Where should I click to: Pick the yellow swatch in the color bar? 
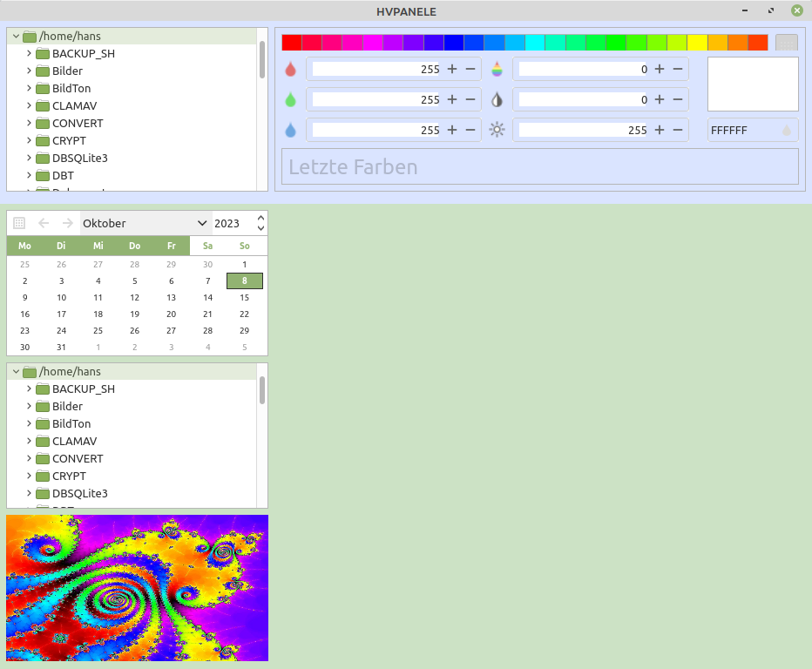(x=697, y=43)
